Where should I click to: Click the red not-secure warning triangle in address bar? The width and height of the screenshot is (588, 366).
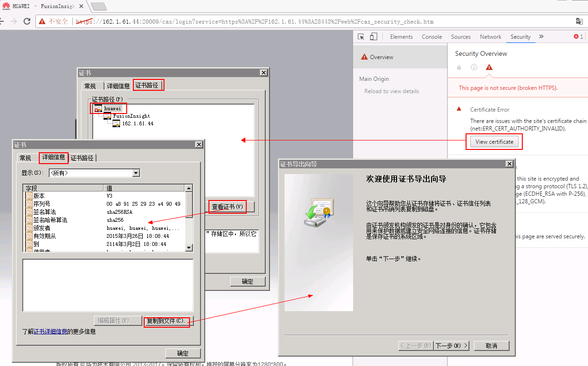42,21
